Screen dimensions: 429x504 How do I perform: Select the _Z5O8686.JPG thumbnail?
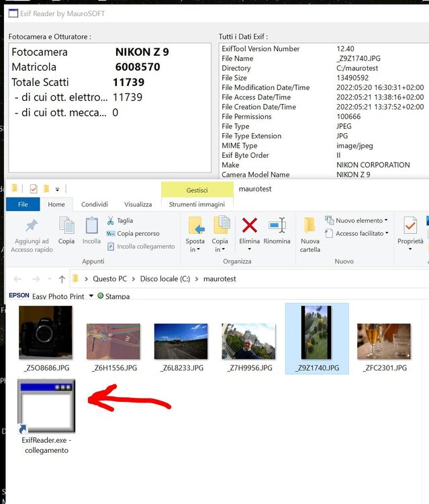click(x=46, y=333)
